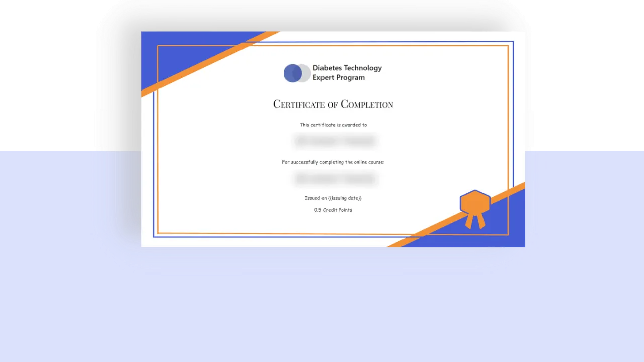Click the orange ribbon badge on certificate

pos(475,209)
